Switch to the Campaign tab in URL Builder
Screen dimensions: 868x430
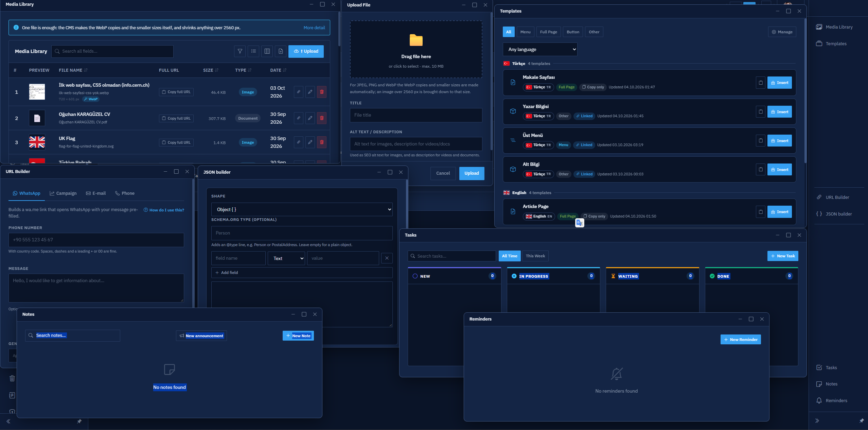click(63, 193)
